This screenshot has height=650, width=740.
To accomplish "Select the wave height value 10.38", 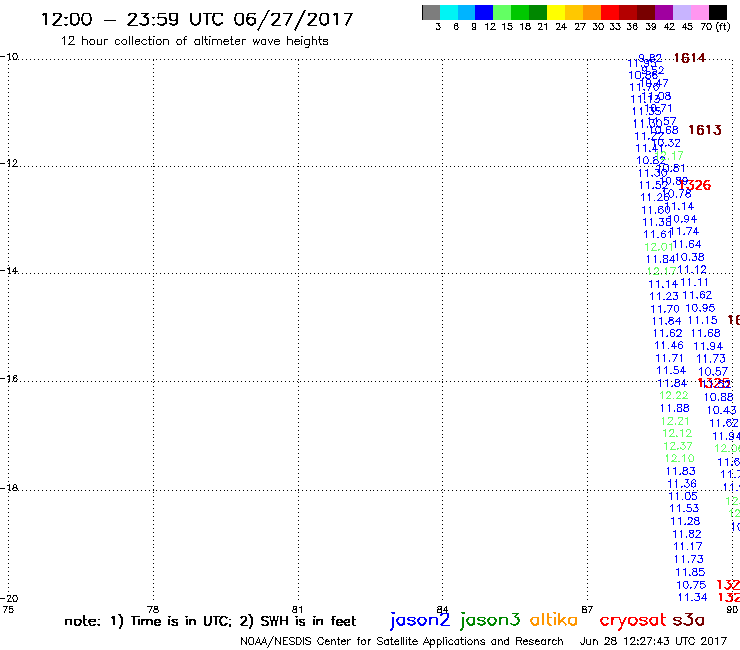I will coord(690,257).
